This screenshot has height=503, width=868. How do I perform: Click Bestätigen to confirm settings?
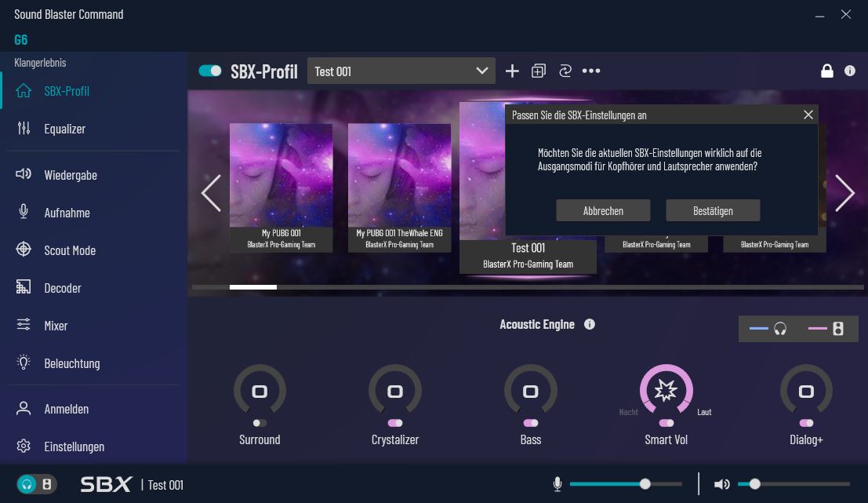(713, 210)
